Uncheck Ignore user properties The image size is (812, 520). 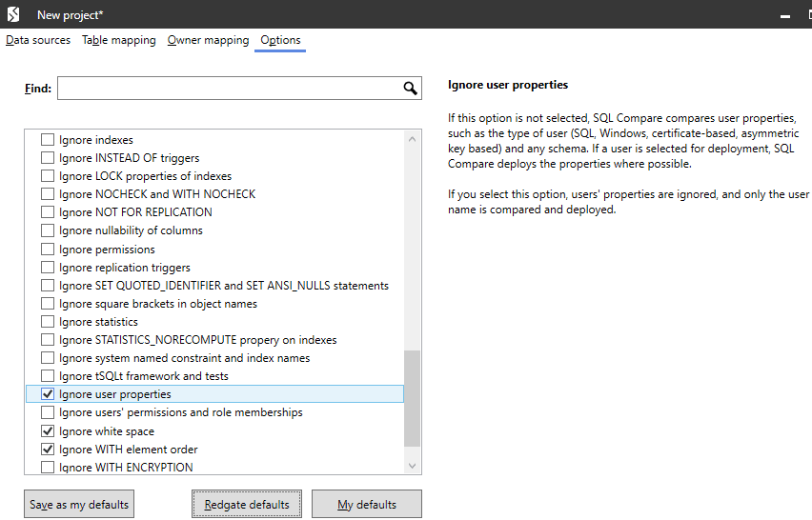48,394
